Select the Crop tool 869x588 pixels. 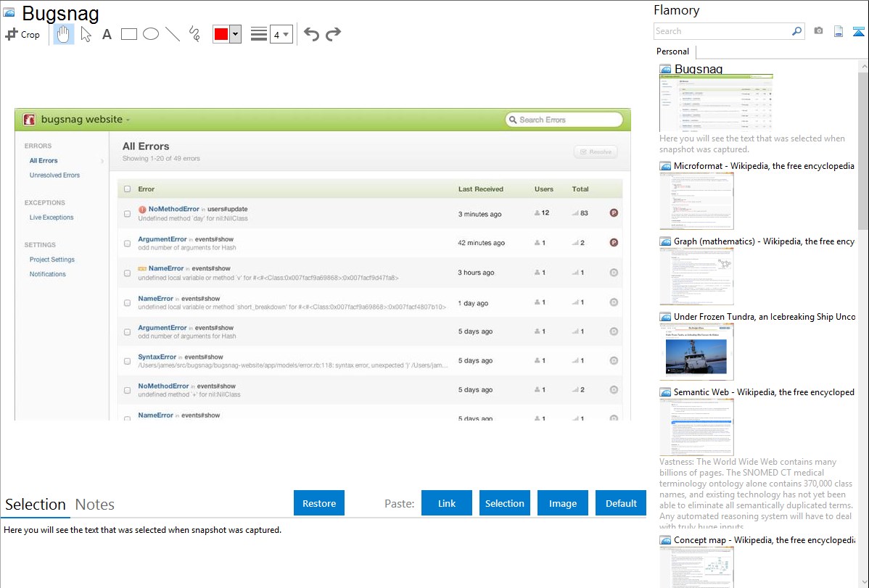point(22,34)
